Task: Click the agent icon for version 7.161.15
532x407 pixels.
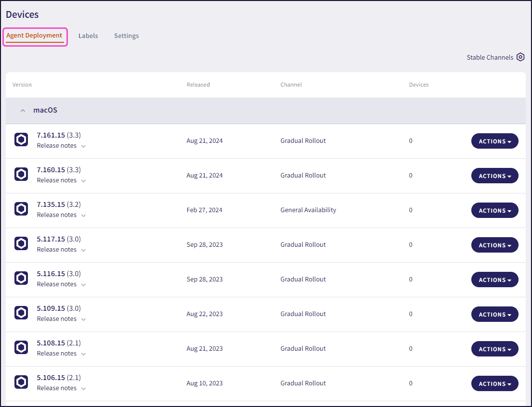Action: click(x=21, y=140)
